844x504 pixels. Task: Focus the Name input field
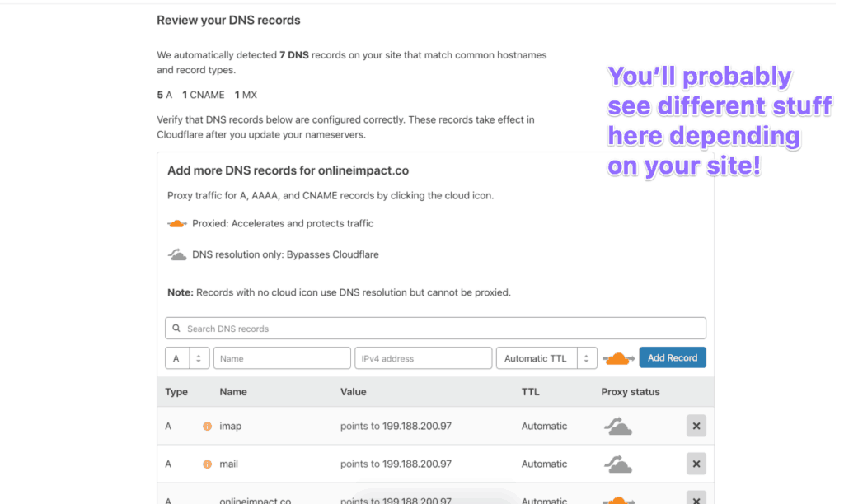coord(282,358)
